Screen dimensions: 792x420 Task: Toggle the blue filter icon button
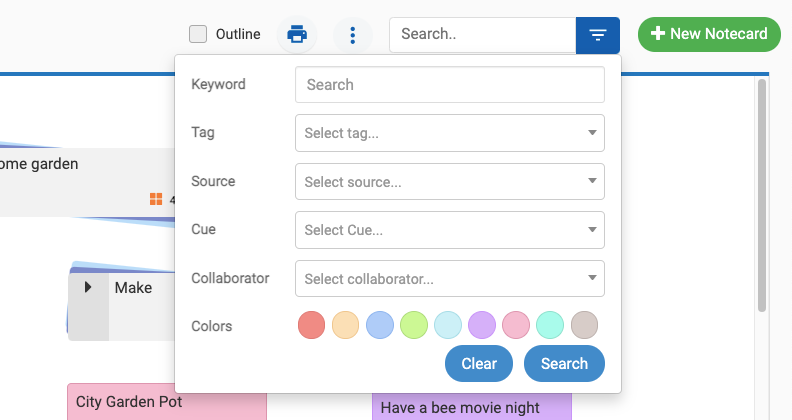pyautogui.click(x=597, y=35)
